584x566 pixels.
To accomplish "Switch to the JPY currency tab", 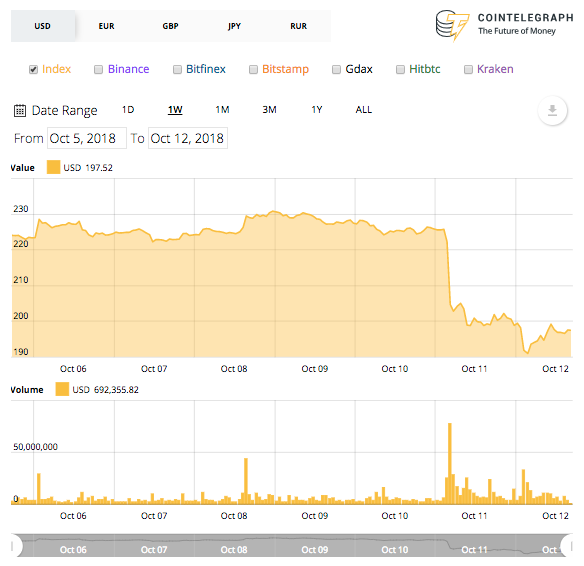I will [x=235, y=26].
